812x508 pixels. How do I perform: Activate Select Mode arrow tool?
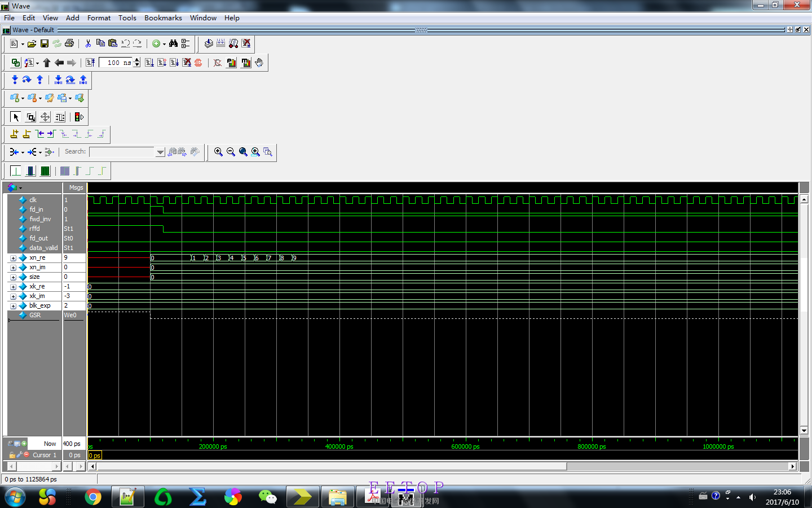(x=16, y=117)
